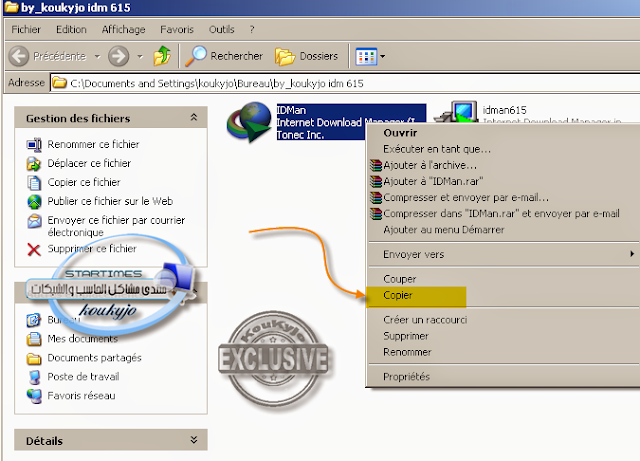Click the envelope icon for courrier électronique
Screen dimensions: 640x461
tap(34, 221)
